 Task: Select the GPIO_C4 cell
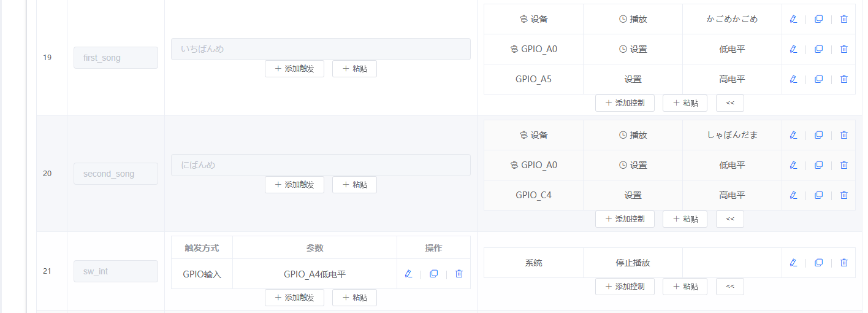click(x=533, y=195)
